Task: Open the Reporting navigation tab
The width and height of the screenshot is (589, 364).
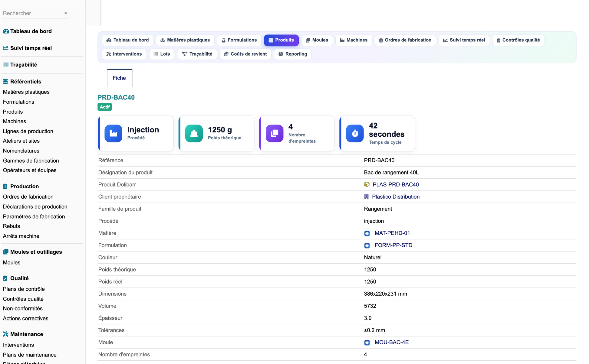Action: point(293,54)
